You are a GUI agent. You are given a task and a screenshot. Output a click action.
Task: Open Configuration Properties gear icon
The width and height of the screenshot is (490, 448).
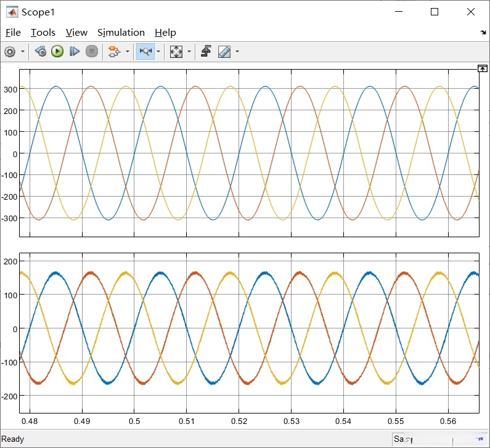pyautogui.click(x=10, y=52)
